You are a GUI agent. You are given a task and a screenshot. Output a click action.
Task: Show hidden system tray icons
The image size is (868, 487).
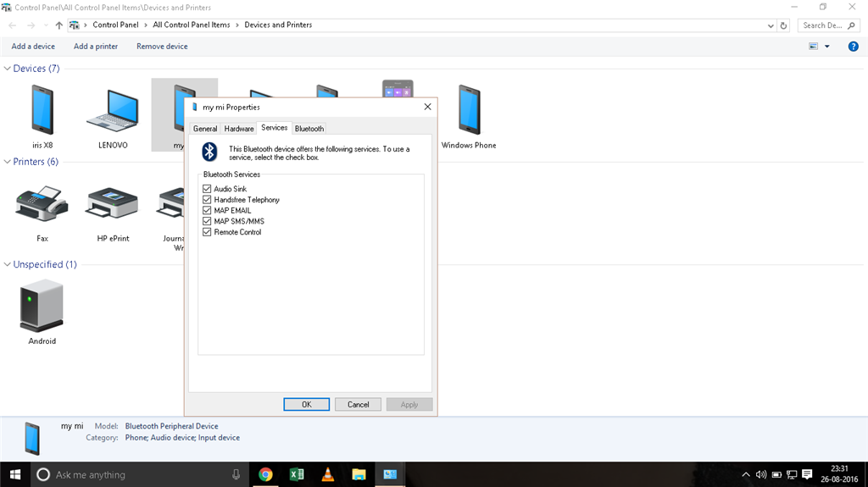click(746, 474)
